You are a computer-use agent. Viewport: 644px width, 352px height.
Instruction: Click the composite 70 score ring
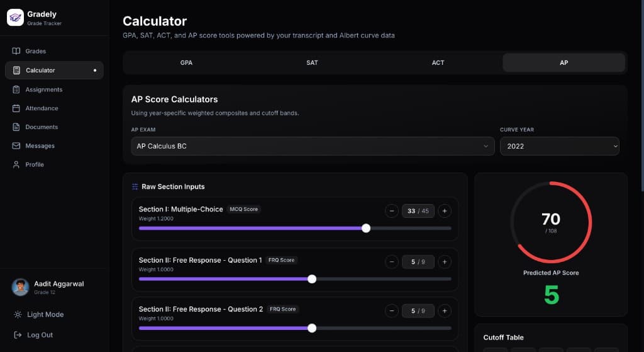551,222
